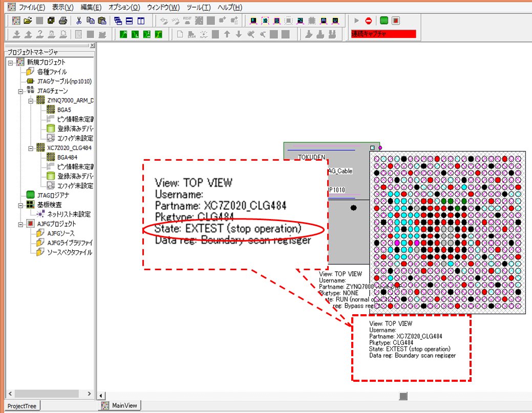
Task: Click the green square toolbar button
Action: pos(384,21)
